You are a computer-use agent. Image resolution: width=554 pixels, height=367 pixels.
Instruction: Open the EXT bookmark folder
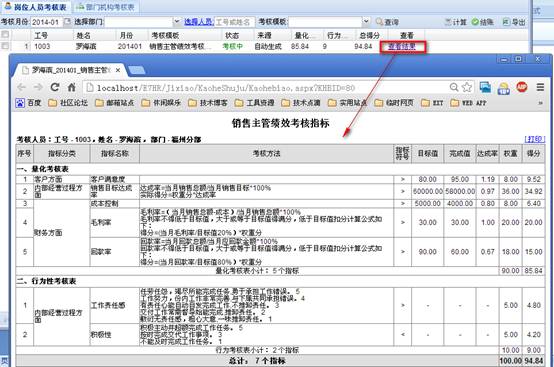pos(432,103)
